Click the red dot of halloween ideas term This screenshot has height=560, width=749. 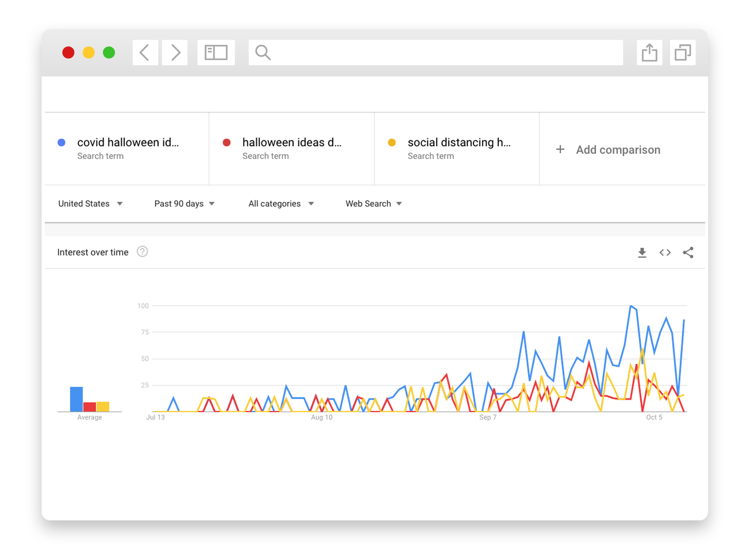point(227,142)
